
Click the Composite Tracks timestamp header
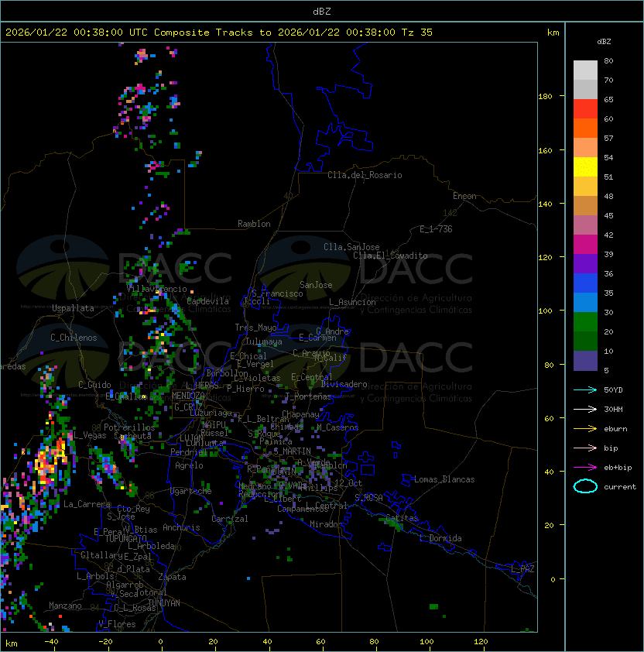click(x=219, y=33)
